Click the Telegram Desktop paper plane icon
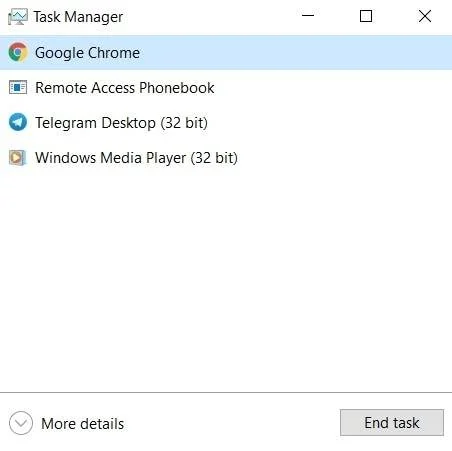The height and width of the screenshot is (451, 452). (x=18, y=122)
